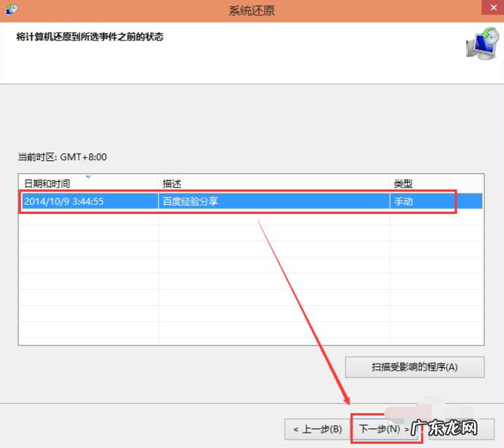Click the heading 将计算机还原到所选事件之前的状态
Viewport: 504px width, 448px height.
(90, 36)
